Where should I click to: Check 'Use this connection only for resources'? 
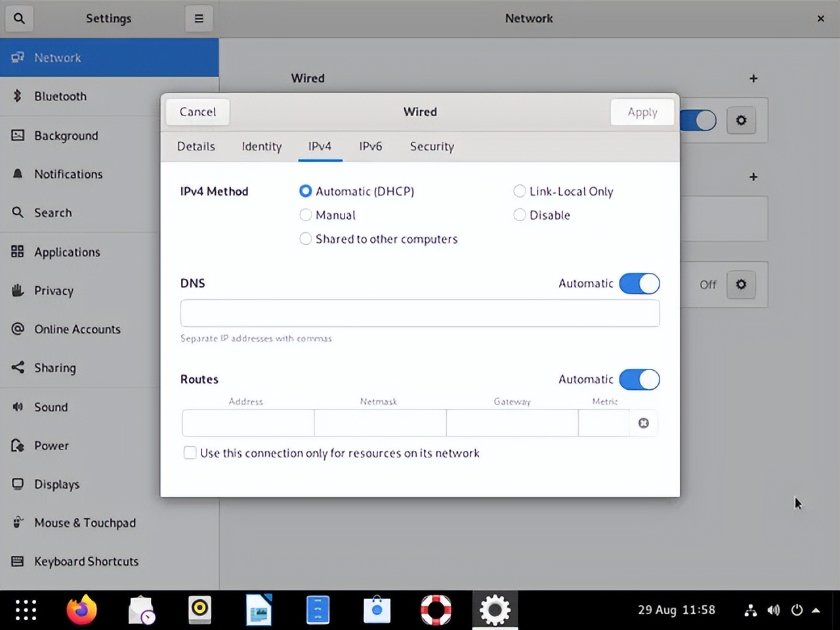click(190, 453)
